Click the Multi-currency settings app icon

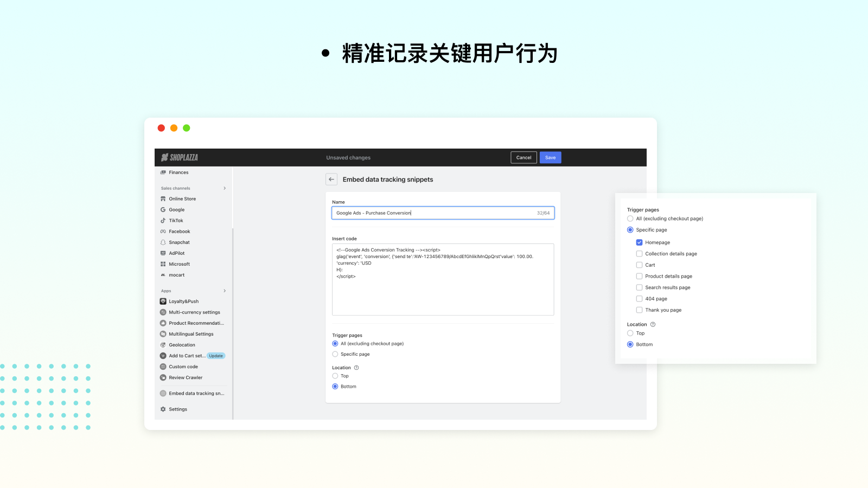[163, 312]
